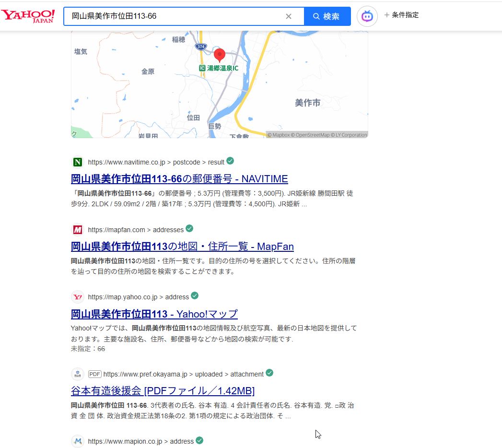Open the Yahoo!マップ result link
The height and width of the screenshot is (448, 502).
[x=154, y=314]
